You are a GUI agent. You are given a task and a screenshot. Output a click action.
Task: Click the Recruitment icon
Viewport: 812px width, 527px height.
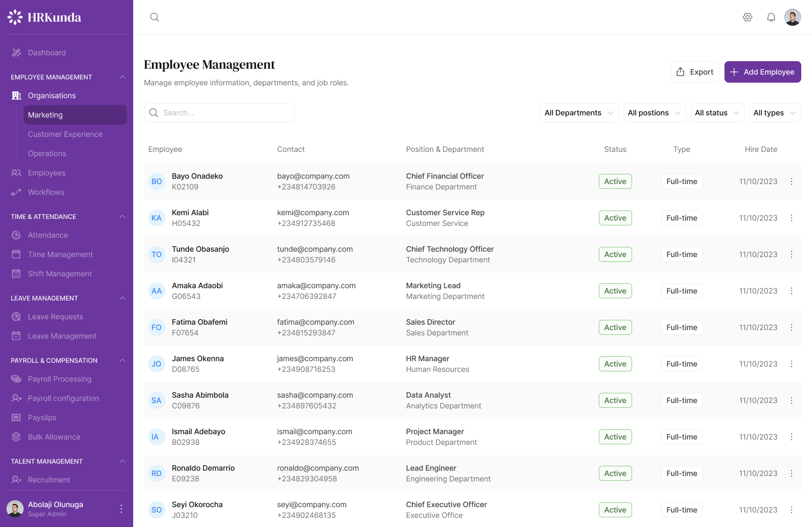(x=17, y=480)
